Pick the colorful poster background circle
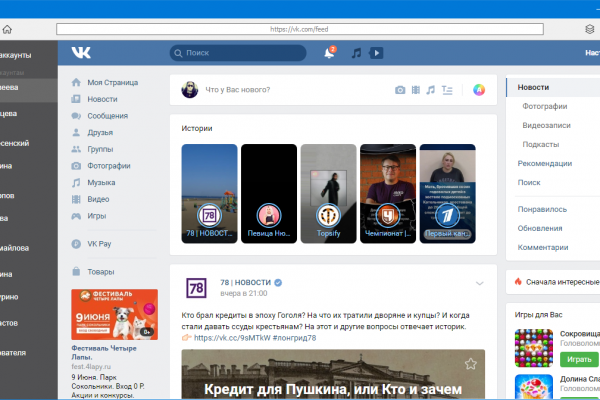 click(479, 90)
